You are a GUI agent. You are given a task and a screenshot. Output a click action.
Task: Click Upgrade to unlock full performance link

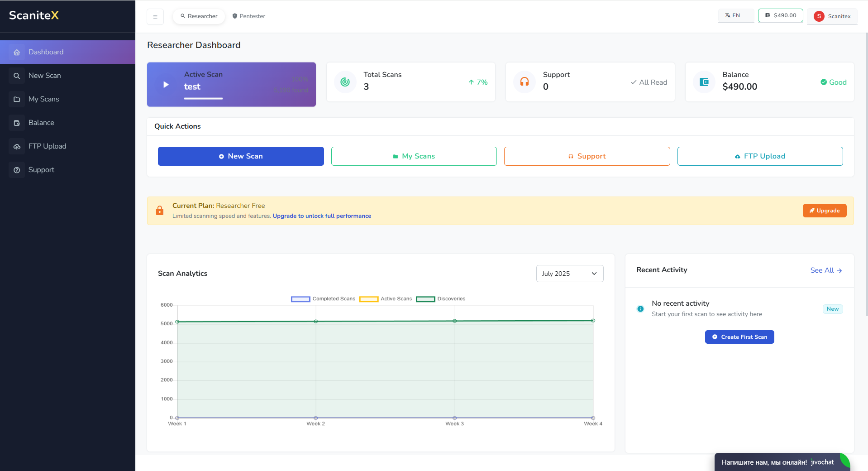[322, 216]
